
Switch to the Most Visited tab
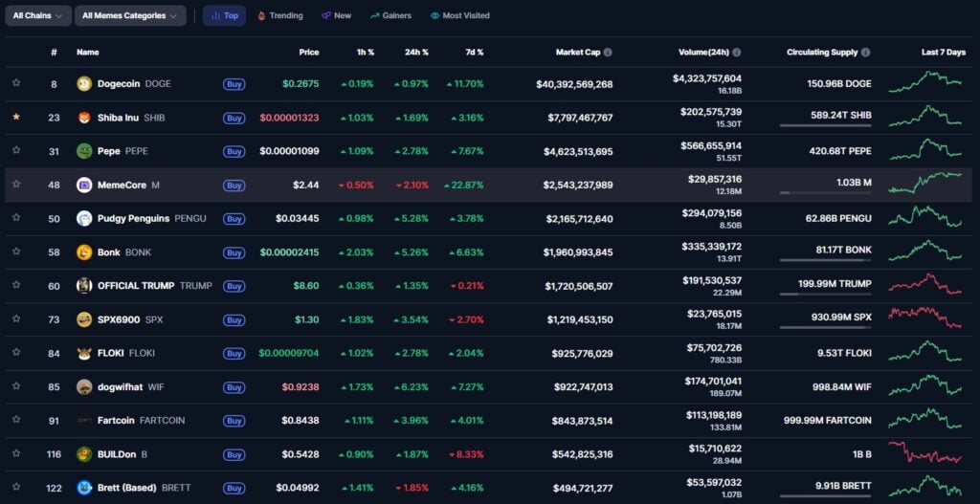point(460,15)
